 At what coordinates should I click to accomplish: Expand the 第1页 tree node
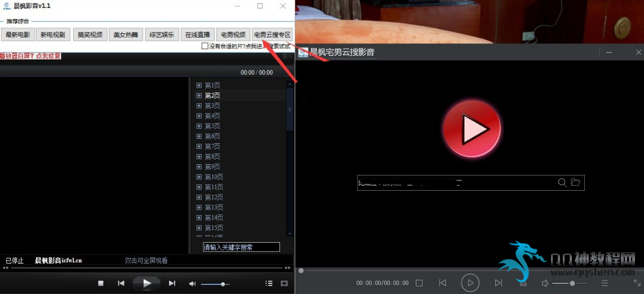[199, 86]
